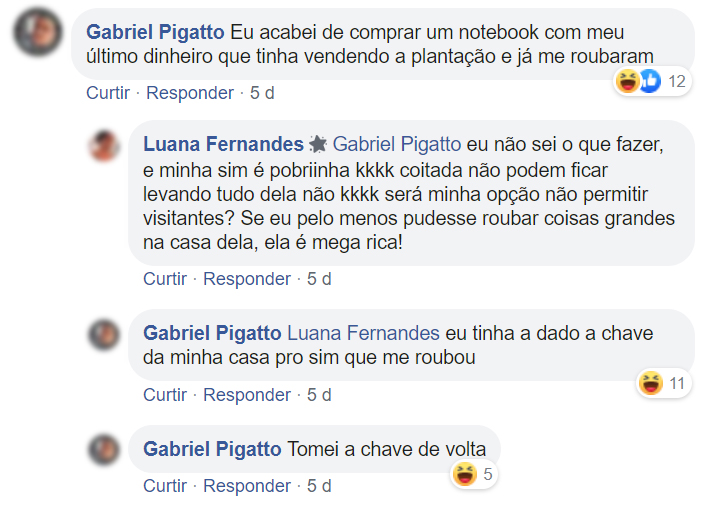Click the avatar beside the 'eu tinha a dado a chave' reply
This screenshot has width=709, height=511.
[104, 334]
